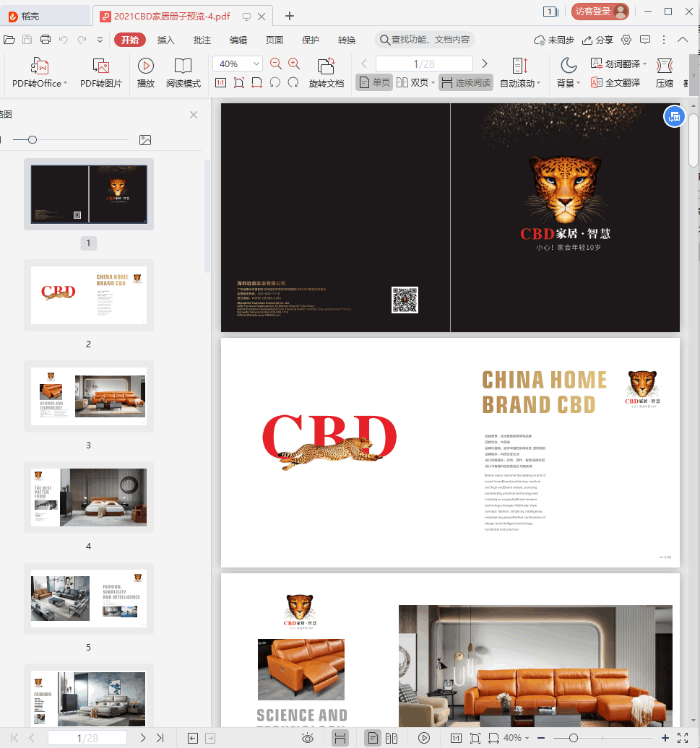Open the comment/feedback speech bubble icon
Screen dimensions: 700x748
[x=645, y=40]
